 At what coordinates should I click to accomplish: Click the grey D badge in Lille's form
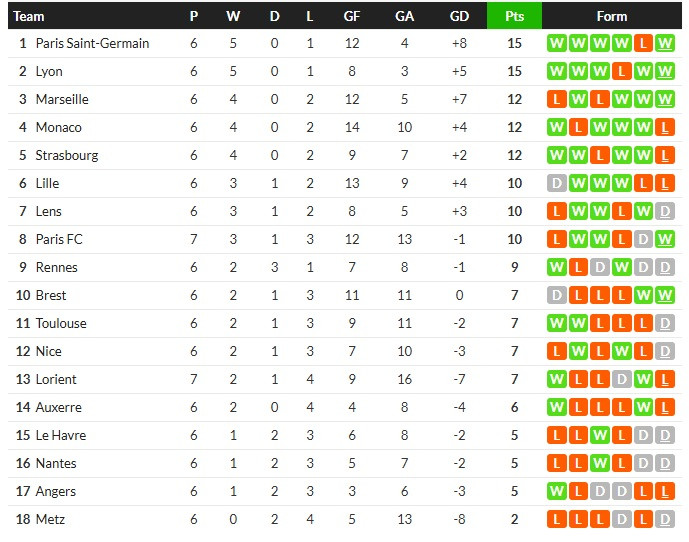(x=557, y=183)
